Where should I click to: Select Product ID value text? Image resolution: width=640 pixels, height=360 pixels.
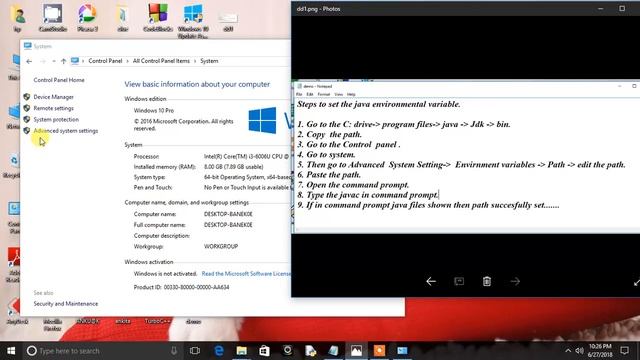[196, 287]
